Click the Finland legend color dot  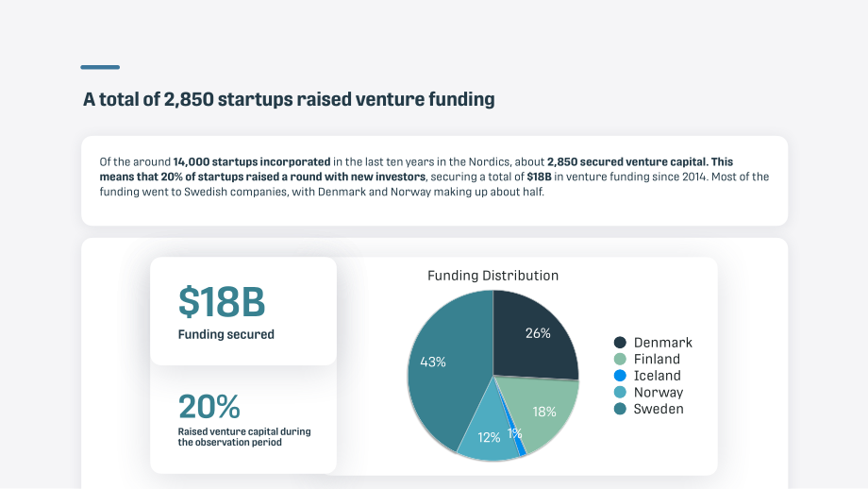620,359
